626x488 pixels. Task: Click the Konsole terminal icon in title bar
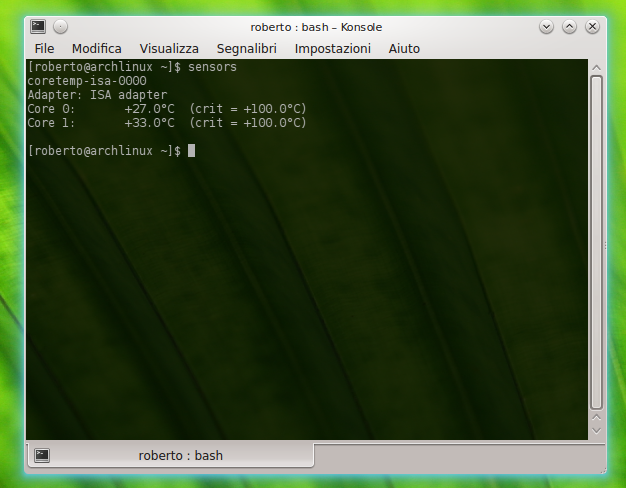click(x=38, y=27)
